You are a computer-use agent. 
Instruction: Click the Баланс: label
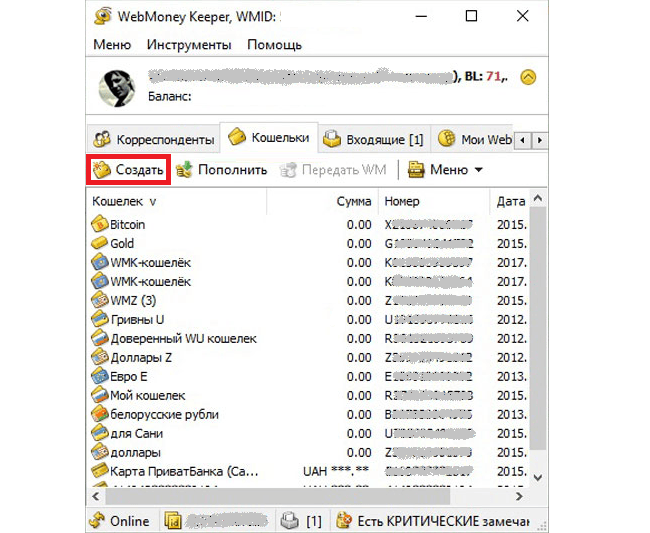pos(170,97)
